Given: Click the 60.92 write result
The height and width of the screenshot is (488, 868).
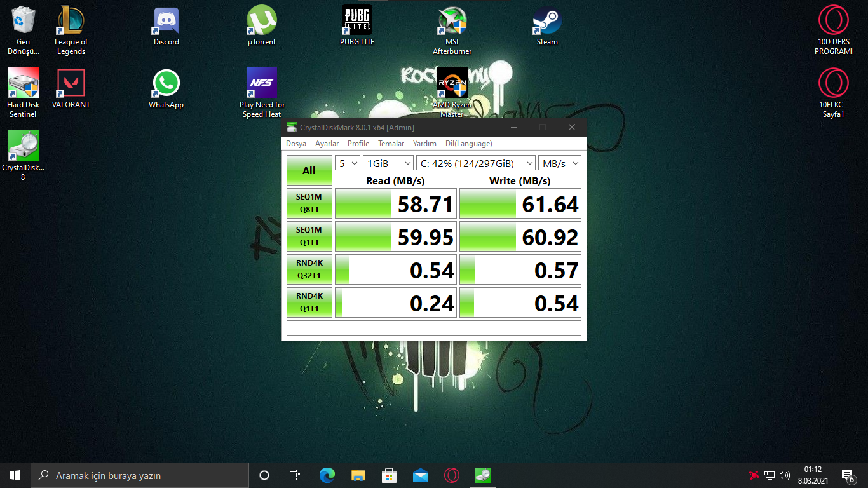Looking at the screenshot, I should (x=520, y=236).
